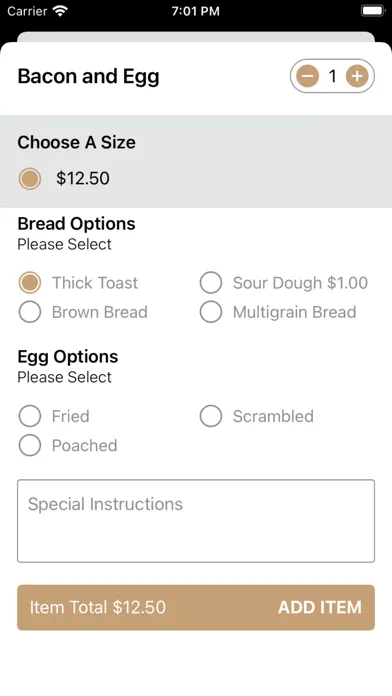Tap the Wi-Fi status icon
Image resolution: width=392 pixels, height=696 pixels.
(x=59, y=11)
